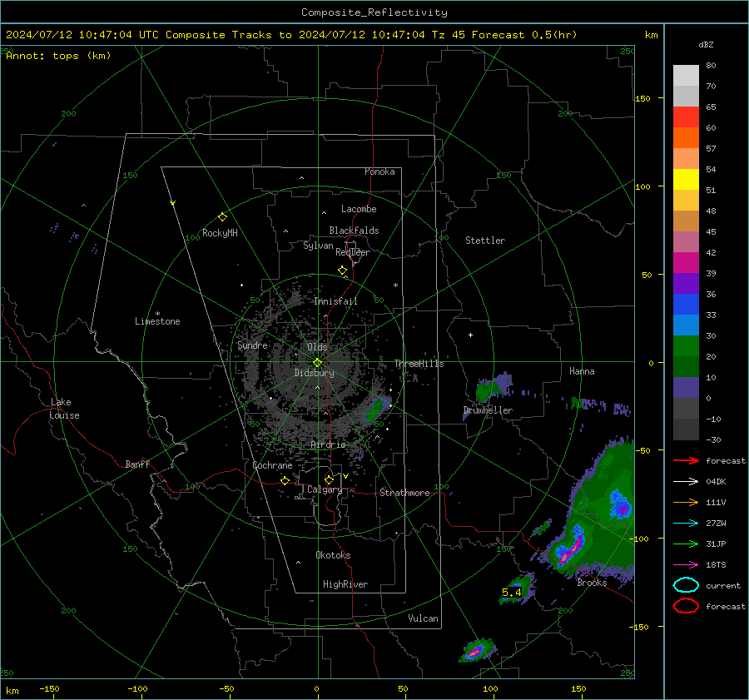749x700 pixels.
Task: Click the cyan 27ZW arrow legend icon
Action: pyautogui.click(x=686, y=524)
